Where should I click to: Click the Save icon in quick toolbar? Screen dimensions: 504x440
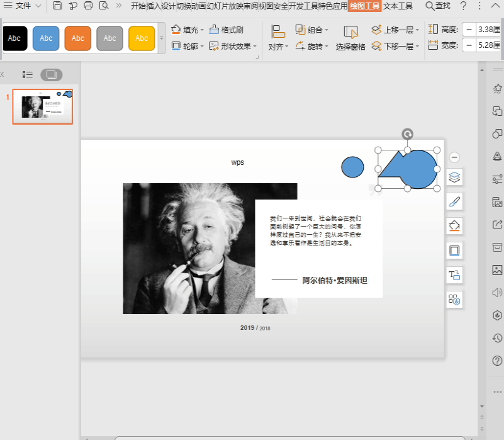click(x=57, y=6)
